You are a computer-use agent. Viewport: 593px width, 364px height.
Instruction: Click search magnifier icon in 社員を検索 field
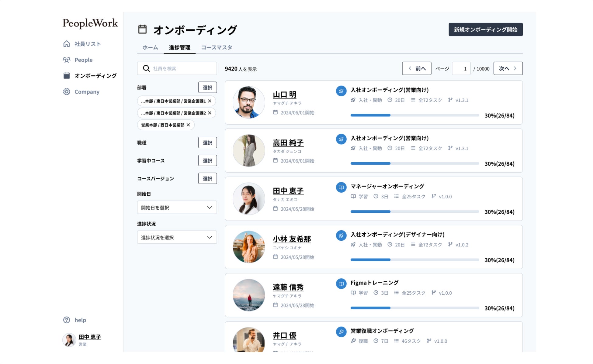[146, 68]
